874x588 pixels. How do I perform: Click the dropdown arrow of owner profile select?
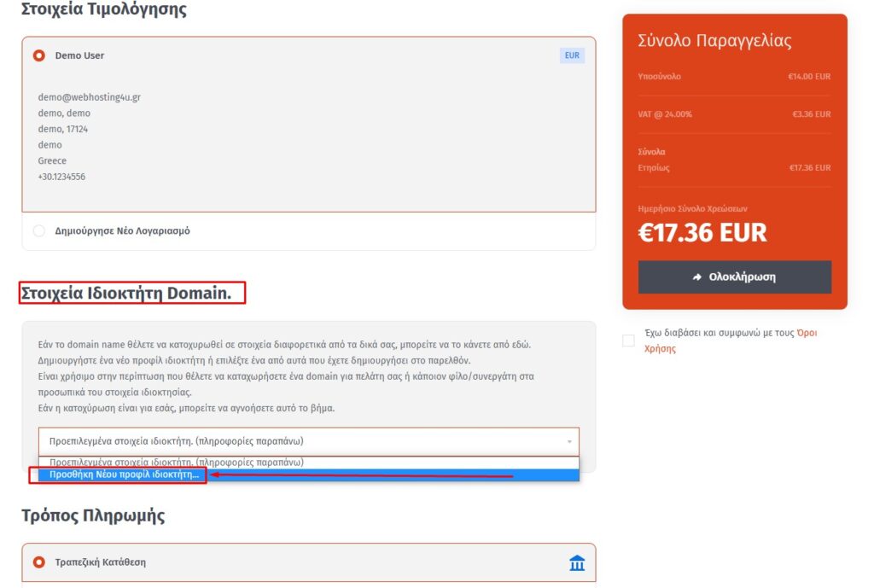tap(569, 441)
